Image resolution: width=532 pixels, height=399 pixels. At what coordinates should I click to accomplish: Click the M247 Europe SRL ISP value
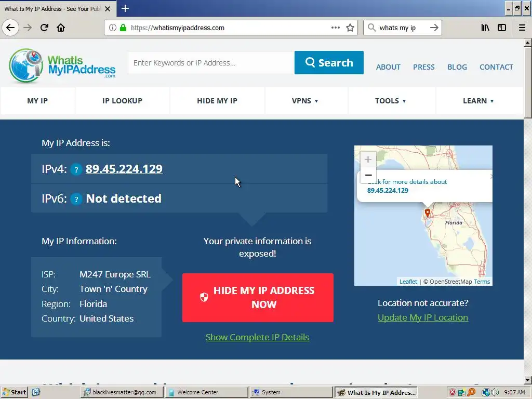pos(115,274)
